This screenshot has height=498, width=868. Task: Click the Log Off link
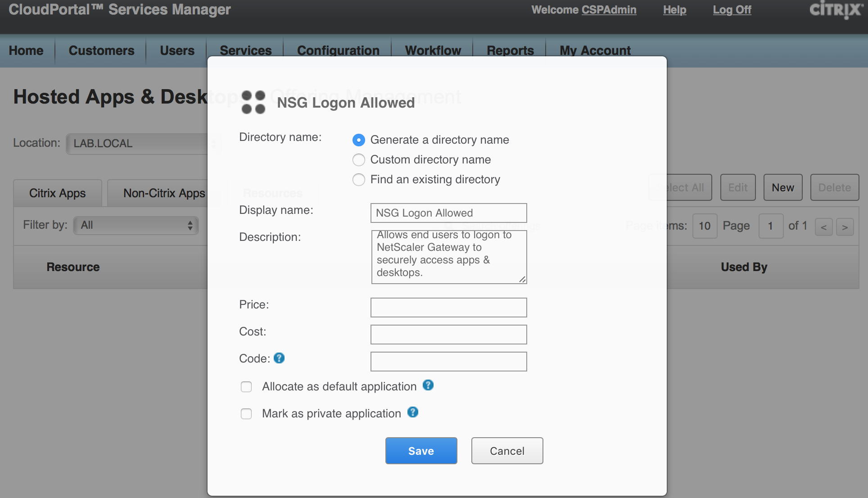(x=732, y=10)
